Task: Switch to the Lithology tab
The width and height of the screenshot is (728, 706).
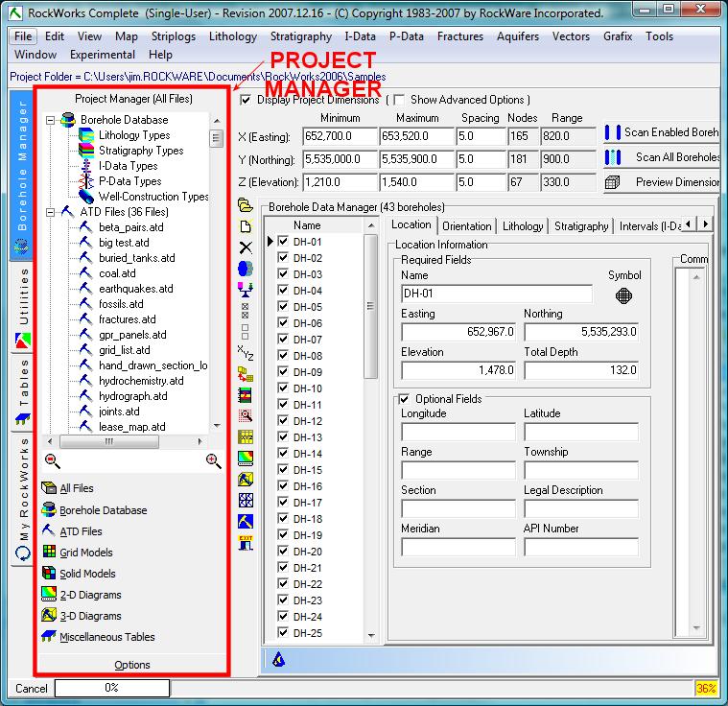Action: click(x=523, y=226)
